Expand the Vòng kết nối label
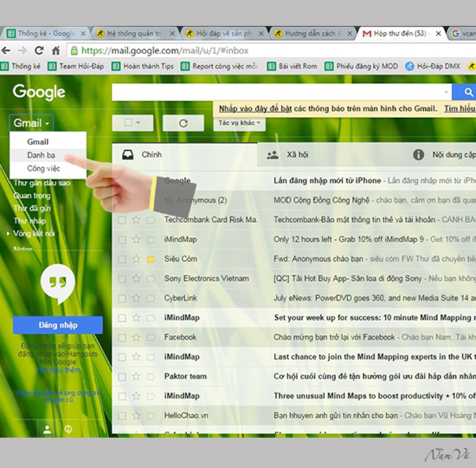The width and height of the screenshot is (476, 468). (8, 234)
